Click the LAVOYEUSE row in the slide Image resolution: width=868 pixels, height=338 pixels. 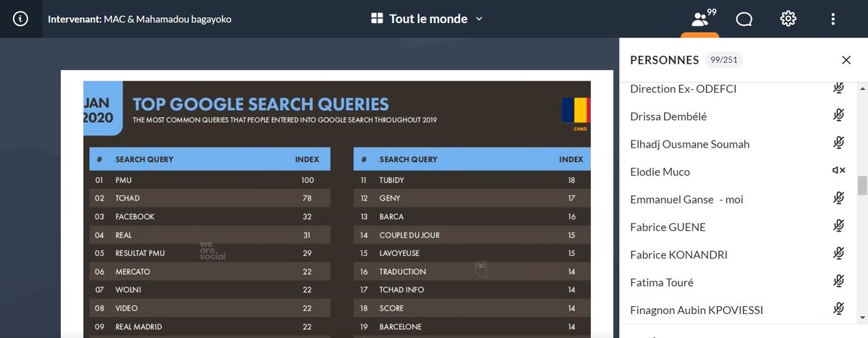472,253
